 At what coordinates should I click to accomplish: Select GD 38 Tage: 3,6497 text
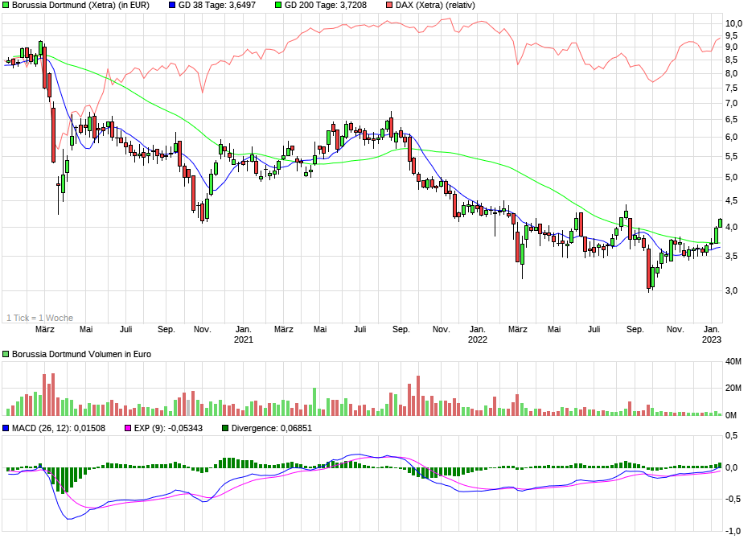point(217,6)
